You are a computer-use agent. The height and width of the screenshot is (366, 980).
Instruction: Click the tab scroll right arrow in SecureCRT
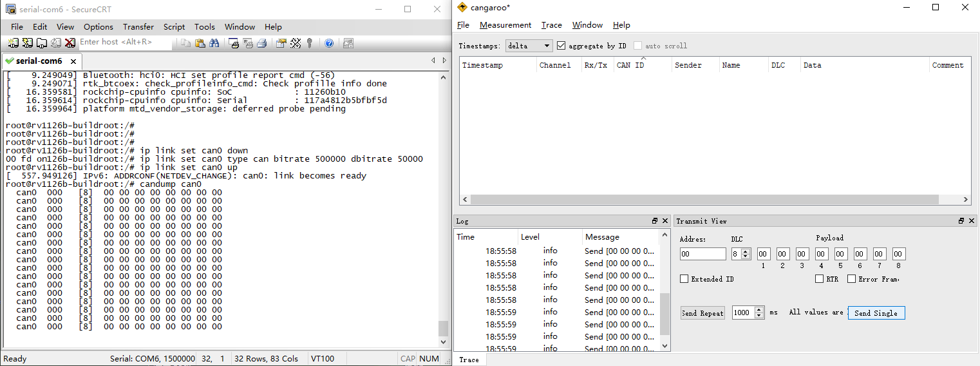tap(444, 61)
